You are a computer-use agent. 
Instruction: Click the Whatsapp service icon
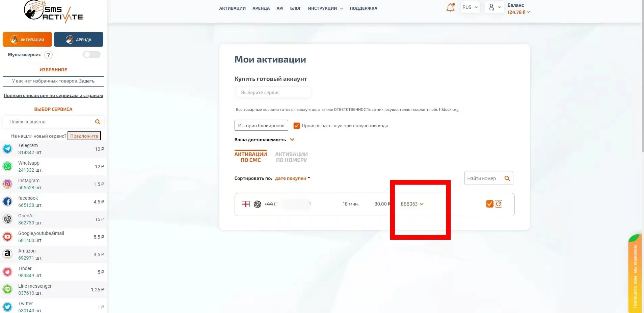click(x=7, y=166)
